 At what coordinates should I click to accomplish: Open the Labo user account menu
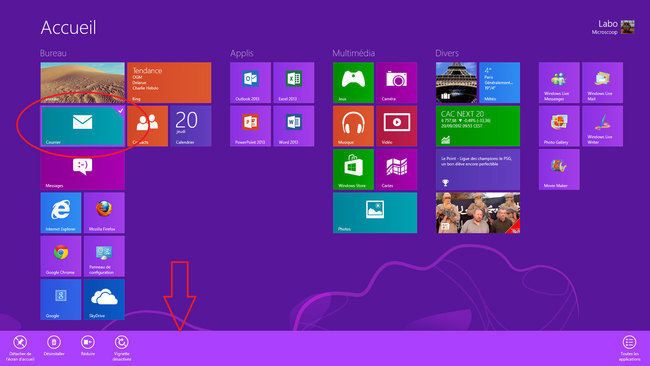(x=613, y=27)
